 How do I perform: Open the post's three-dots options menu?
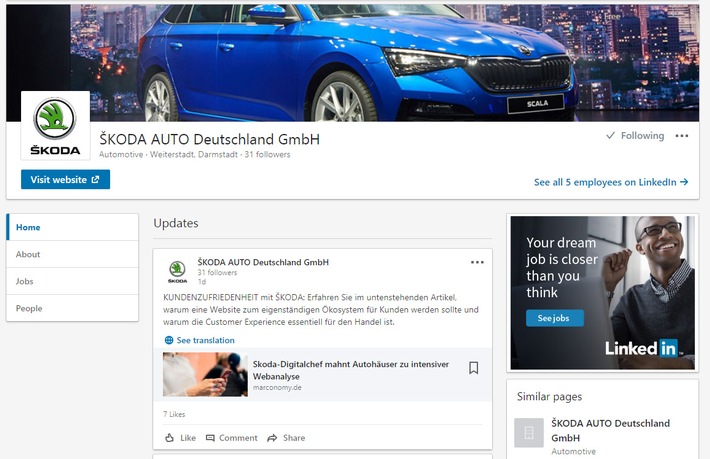(x=477, y=262)
